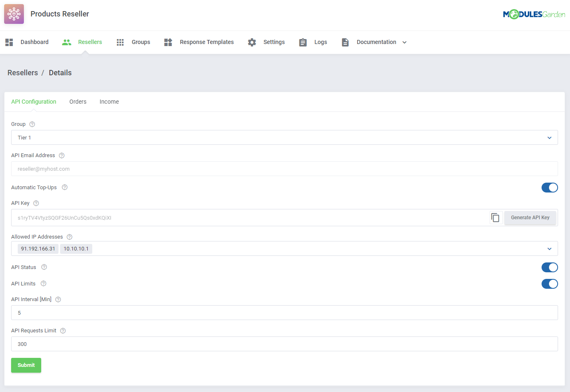Turn off API Status

550,267
